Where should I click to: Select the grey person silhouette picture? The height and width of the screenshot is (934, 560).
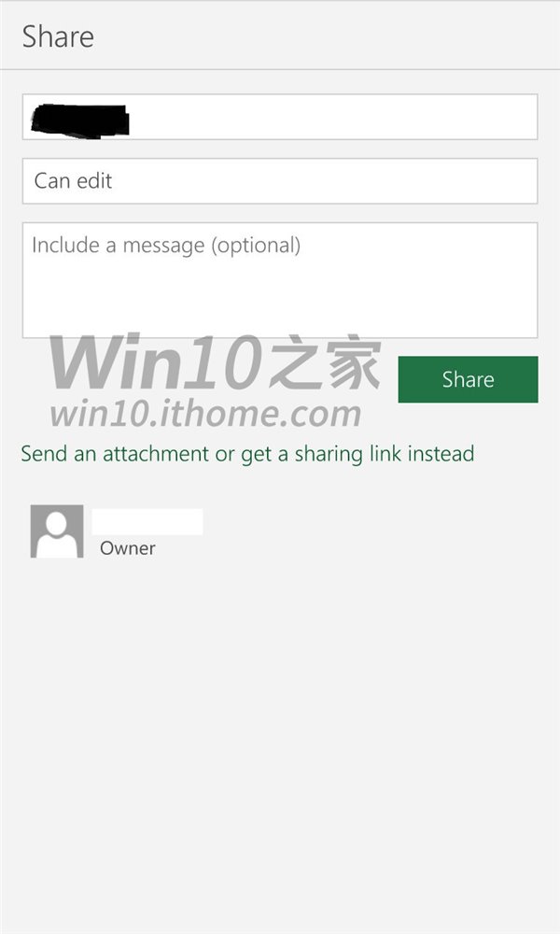pos(57,531)
